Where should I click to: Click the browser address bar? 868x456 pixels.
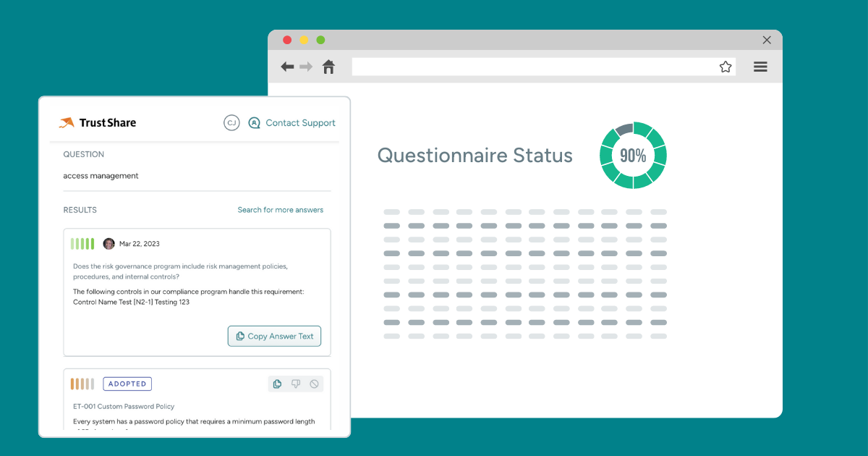544,67
